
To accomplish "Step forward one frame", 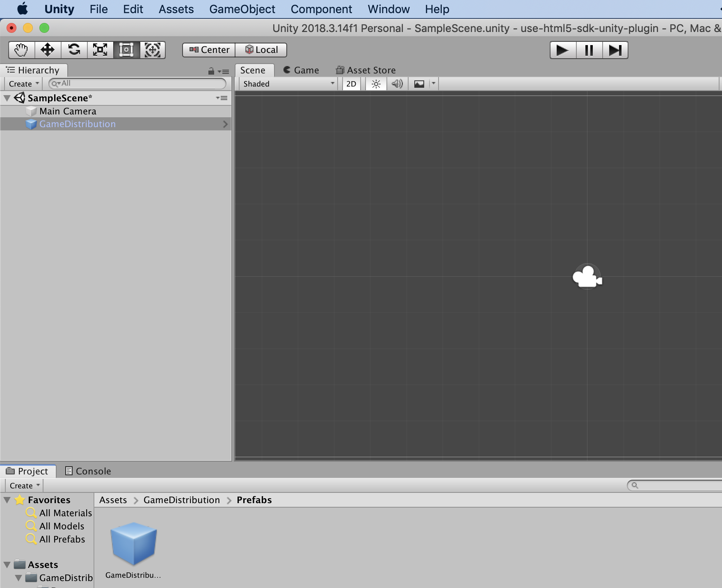I will (615, 50).
